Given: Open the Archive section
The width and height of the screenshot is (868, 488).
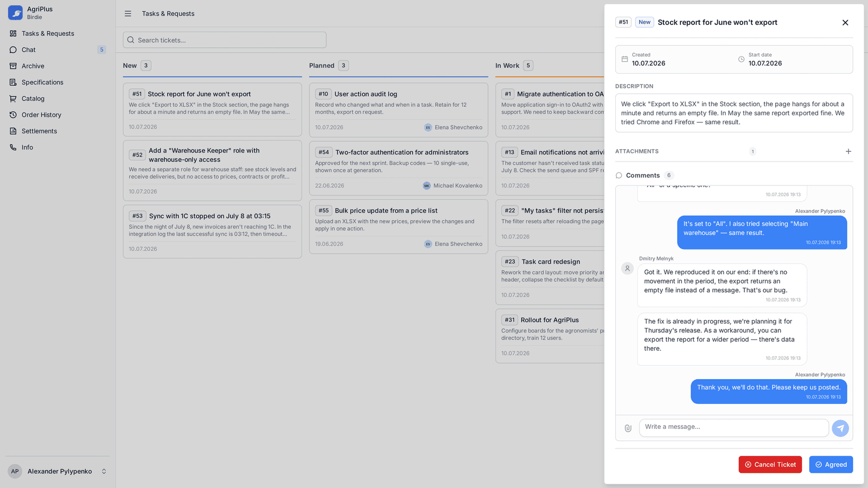Looking at the screenshot, I should (x=58, y=66).
